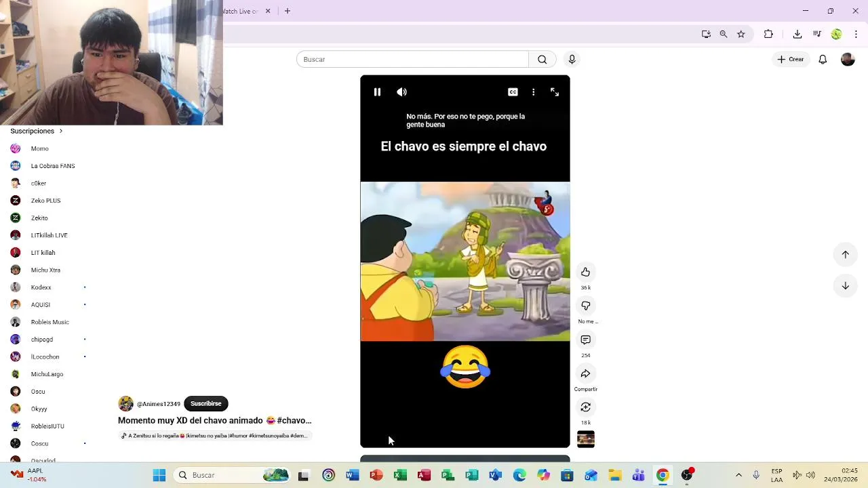Open RobleisIUTU channel subscription
Viewport: 868px width, 488px height.
click(47, 426)
